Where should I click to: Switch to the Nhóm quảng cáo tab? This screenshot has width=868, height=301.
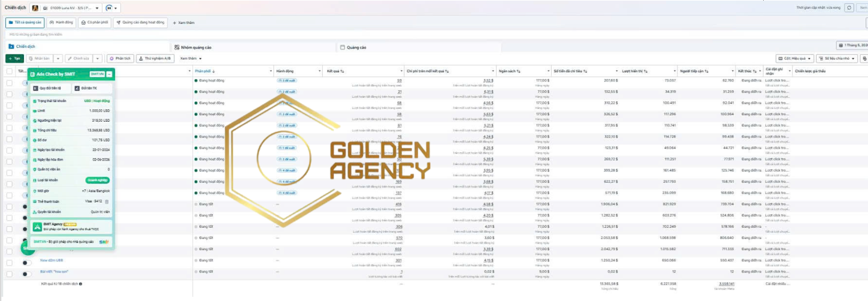click(x=253, y=46)
